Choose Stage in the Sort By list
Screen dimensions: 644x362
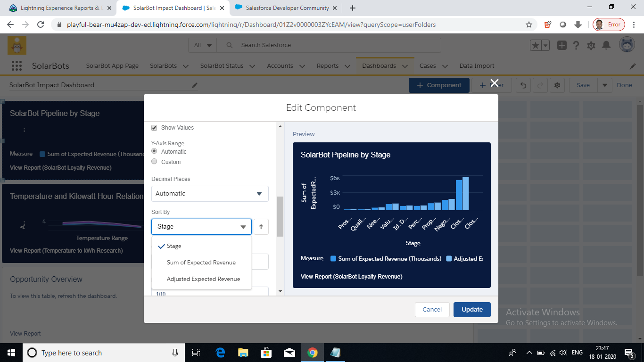point(202,246)
